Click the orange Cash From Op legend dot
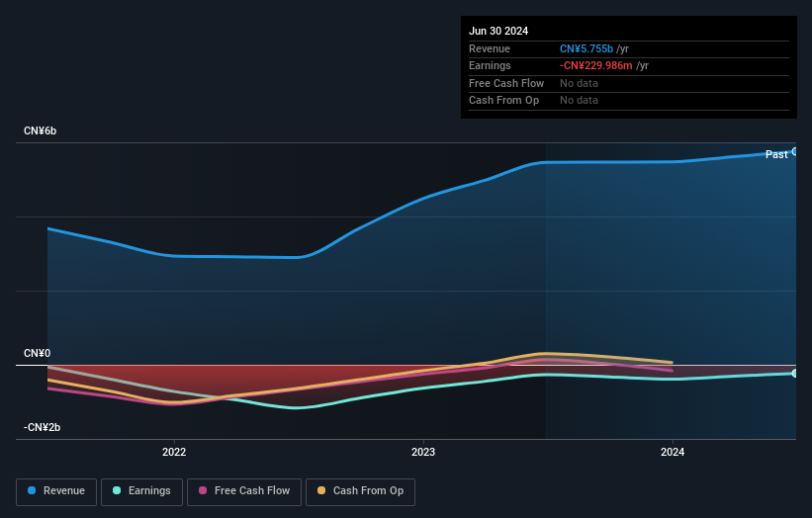Viewport: 812px width, 518px height. click(x=321, y=490)
